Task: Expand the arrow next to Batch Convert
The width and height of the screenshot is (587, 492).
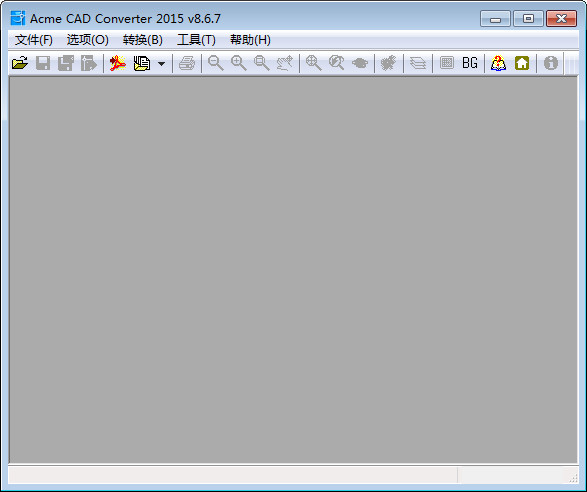Action: [x=161, y=64]
